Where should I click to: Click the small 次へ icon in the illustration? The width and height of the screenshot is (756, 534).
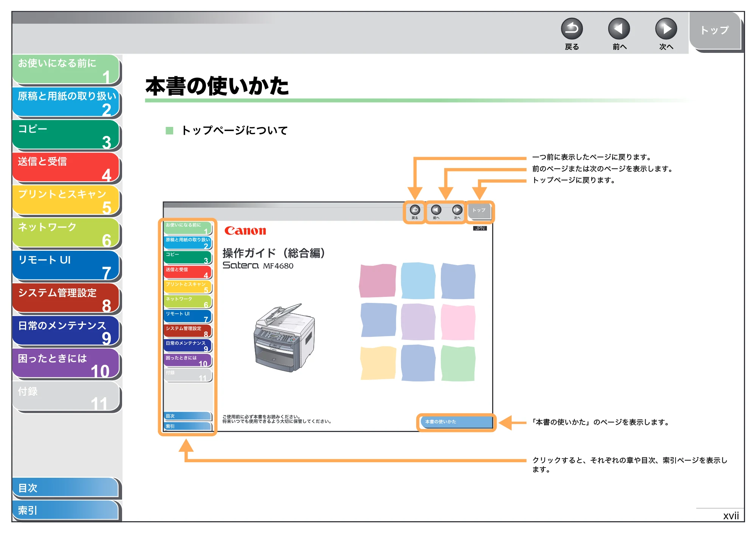457,210
